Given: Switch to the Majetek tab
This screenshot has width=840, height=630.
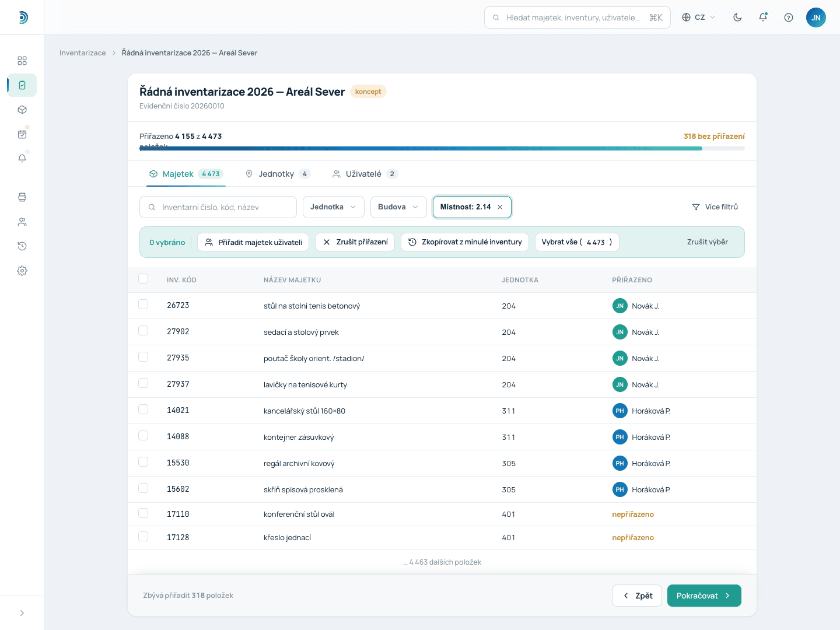Looking at the screenshot, I should [185, 174].
